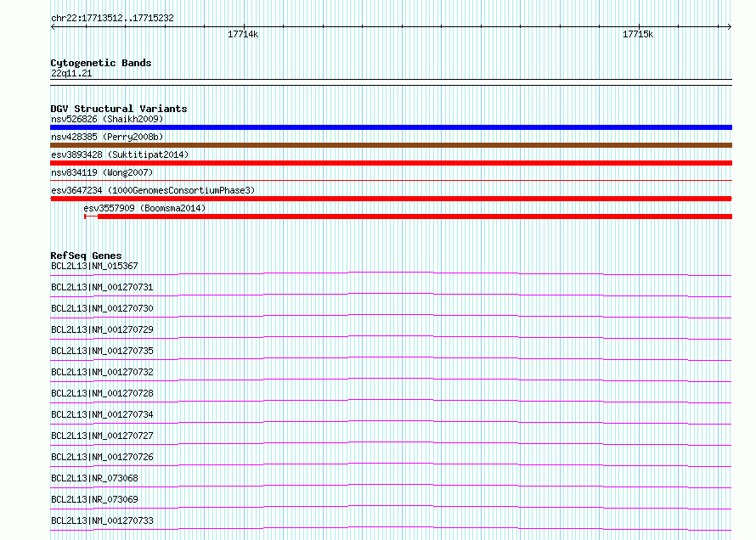
Task: Click the BCL2L13|NM_001270727 transcript label
Action: (102, 436)
